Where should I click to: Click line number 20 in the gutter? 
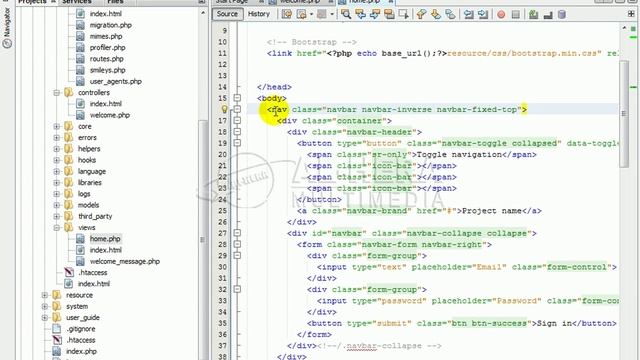pos(222,154)
